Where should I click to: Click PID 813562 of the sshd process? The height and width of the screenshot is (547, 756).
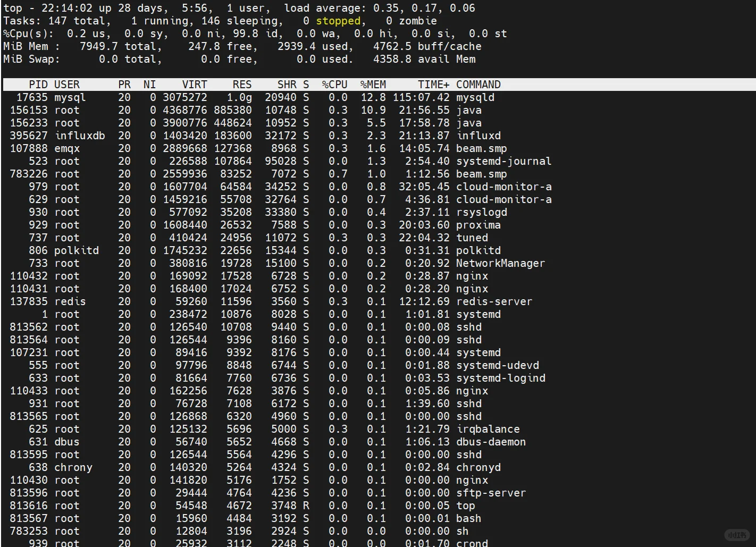(x=29, y=327)
